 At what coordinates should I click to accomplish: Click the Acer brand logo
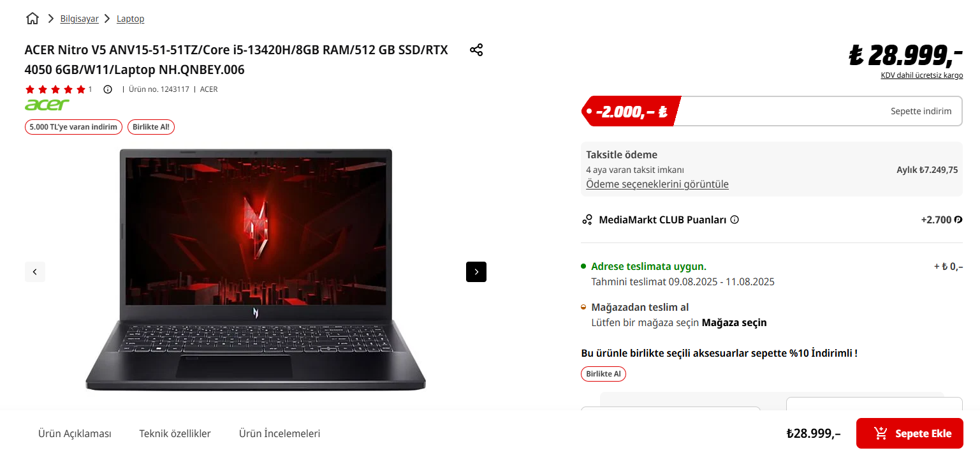pos(47,104)
